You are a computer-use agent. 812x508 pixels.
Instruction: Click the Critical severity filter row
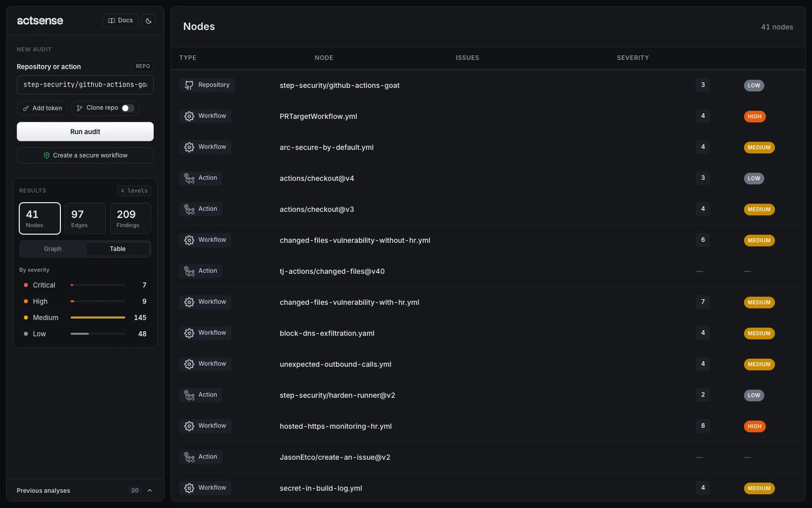click(x=85, y=285)
